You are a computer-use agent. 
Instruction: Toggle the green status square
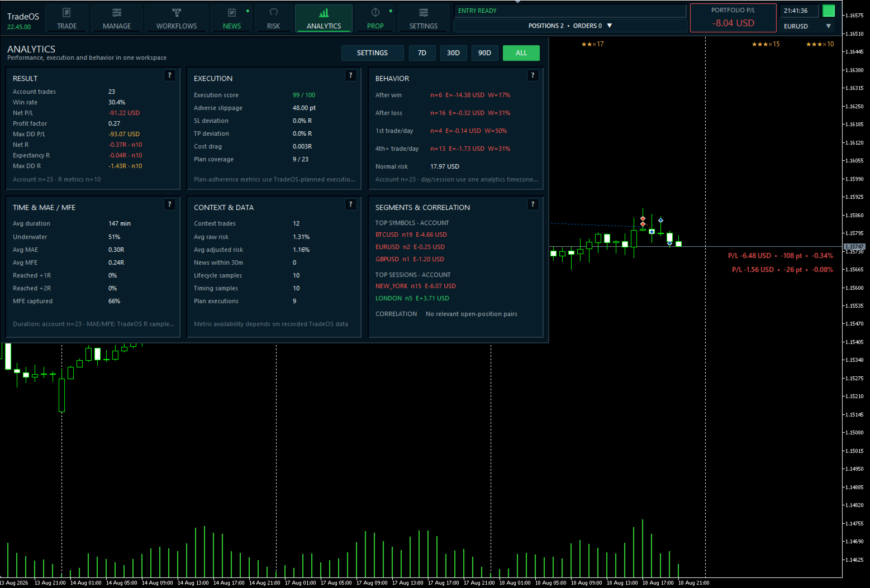click(829, 11)
